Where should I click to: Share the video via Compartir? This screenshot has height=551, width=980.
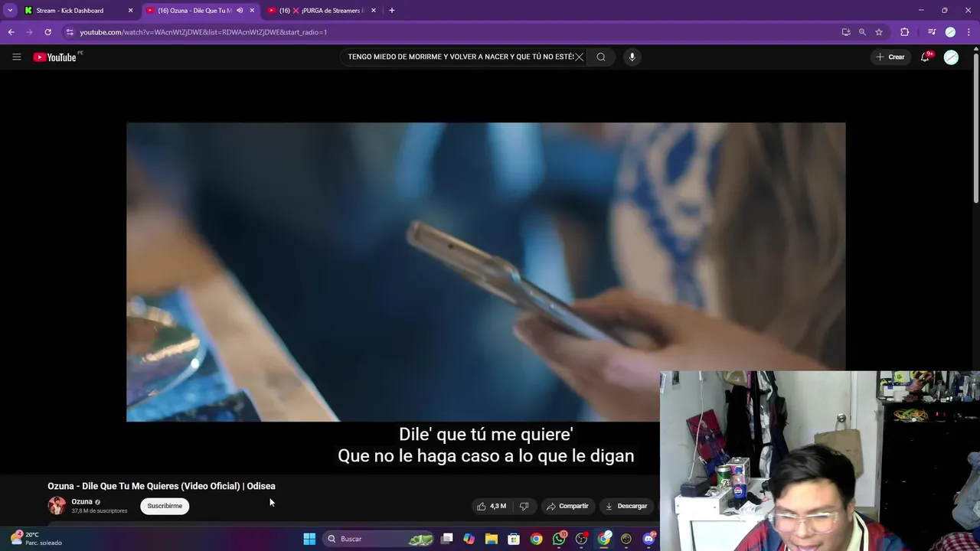(x=567, y=506)
